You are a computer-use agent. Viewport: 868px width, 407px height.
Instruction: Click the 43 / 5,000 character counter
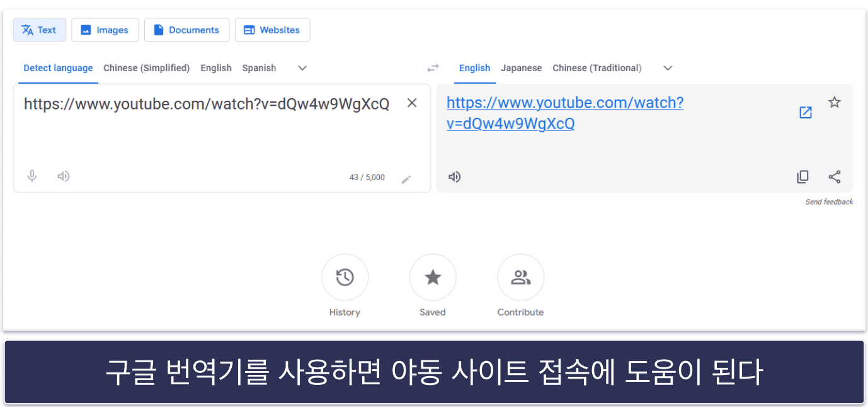[367, 178]
